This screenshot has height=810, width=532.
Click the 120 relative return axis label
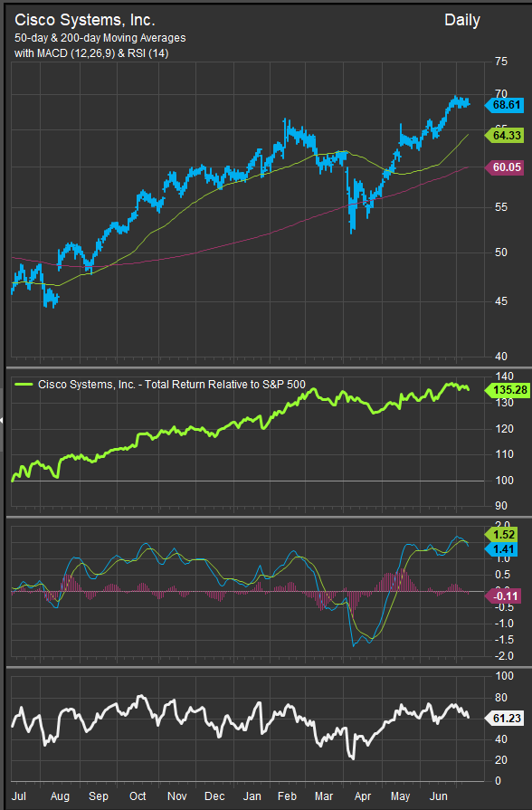coord(504,429)
